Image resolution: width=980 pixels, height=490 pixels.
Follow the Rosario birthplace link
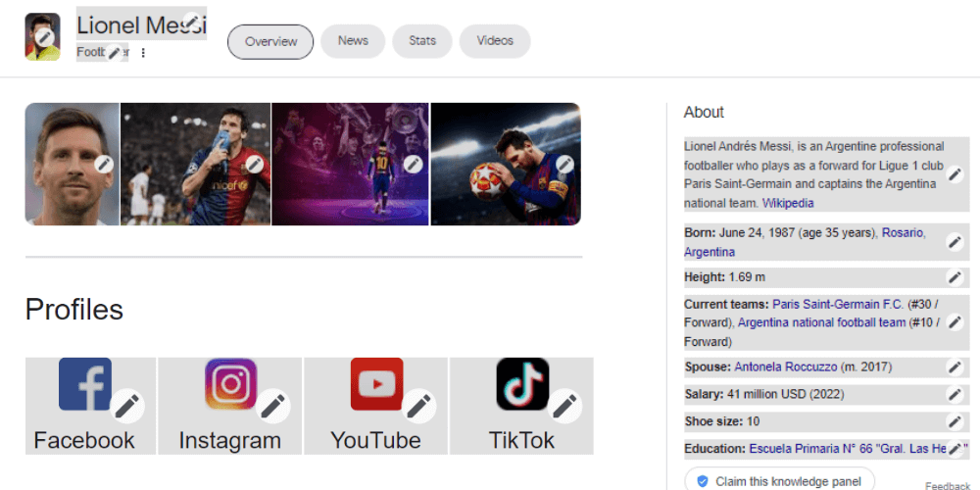903,232
